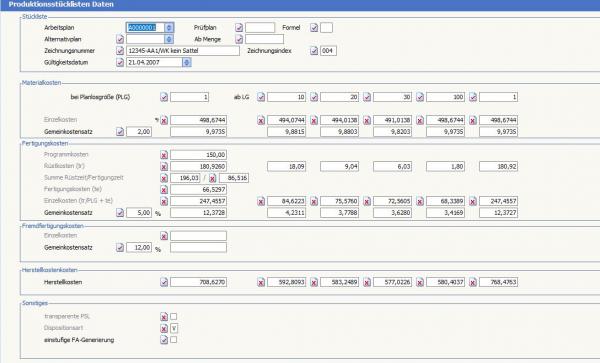Click the Gemeinkosten value 4,2311
This screenshot has width=600, height=363.
(x=287, y=213)
